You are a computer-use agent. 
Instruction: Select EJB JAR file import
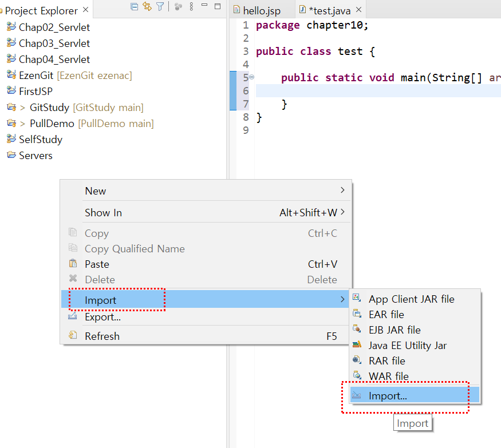point(415,330)
